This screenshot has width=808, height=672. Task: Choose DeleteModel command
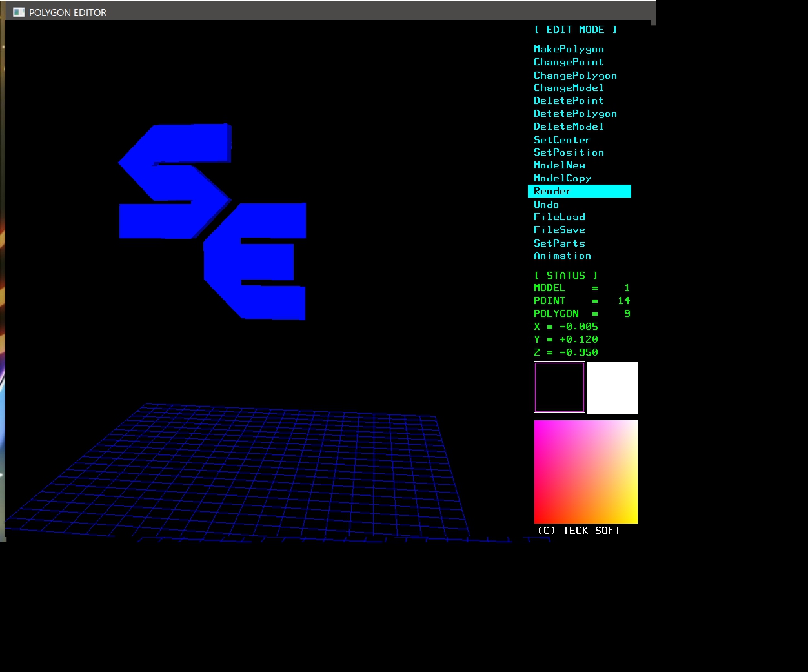[569, 127]
